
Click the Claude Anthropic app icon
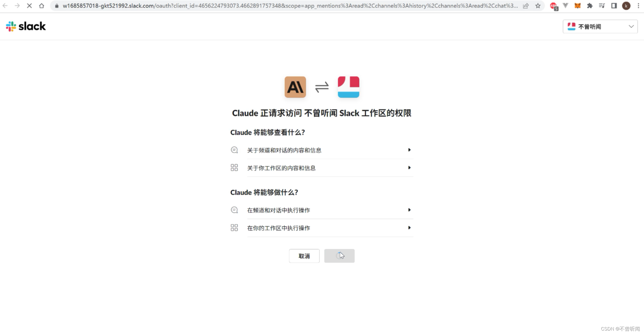[x=295, y=87]
